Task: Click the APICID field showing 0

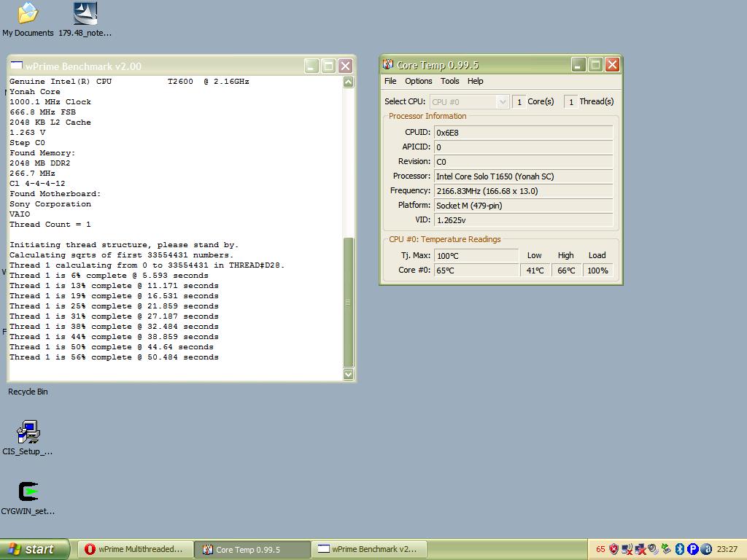Action: 523,147
